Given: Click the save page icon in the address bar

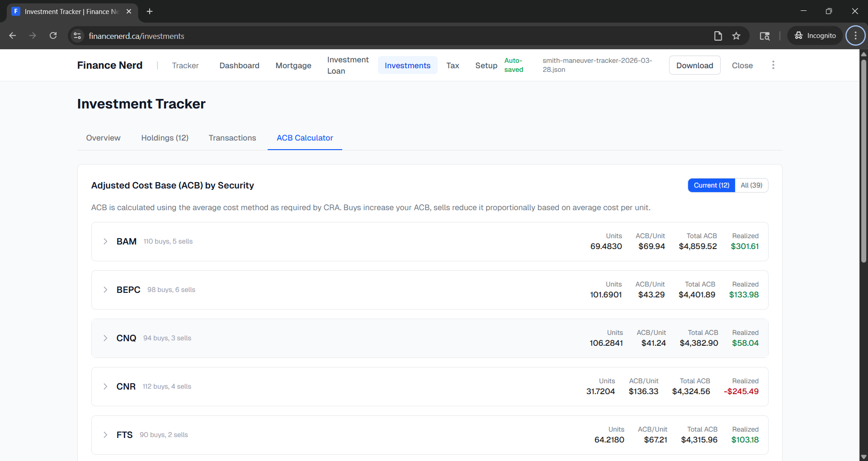Looking at the screenshot, I should pyautogui.click(x=718, y=36).
